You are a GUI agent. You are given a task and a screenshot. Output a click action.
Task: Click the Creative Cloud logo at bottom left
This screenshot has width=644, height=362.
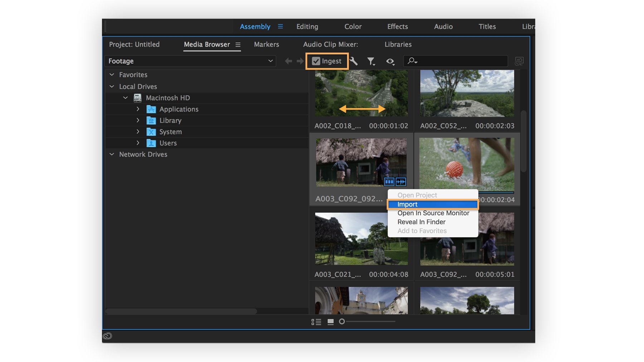[x=108, y=336]
